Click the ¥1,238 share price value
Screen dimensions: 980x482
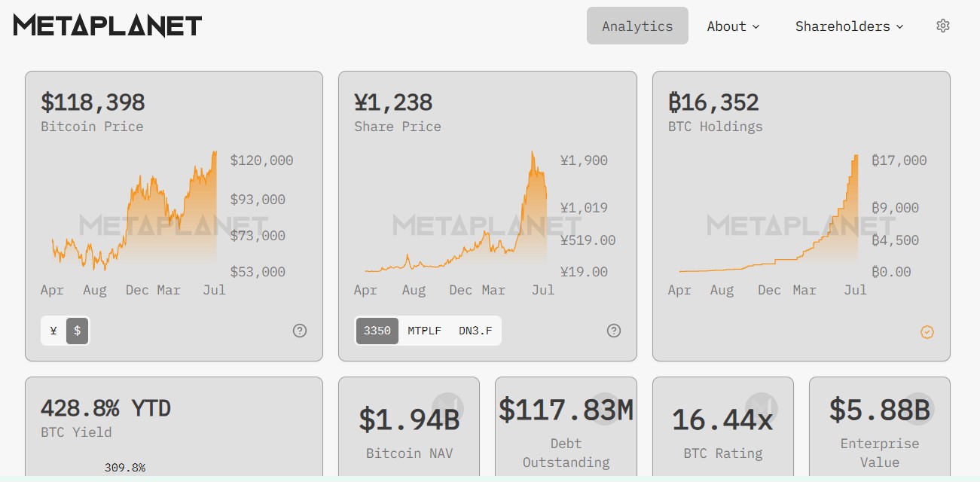[393, 102]
